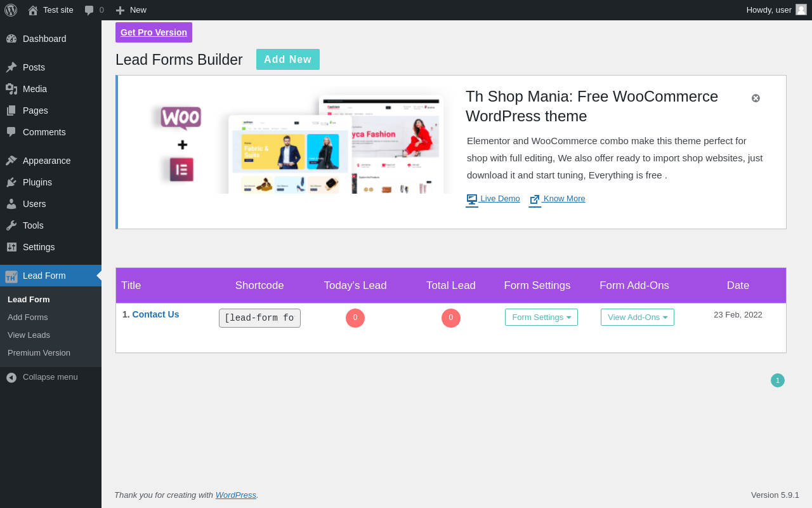
Task: Click the Get Pro Version button
Action: [154, 32]
